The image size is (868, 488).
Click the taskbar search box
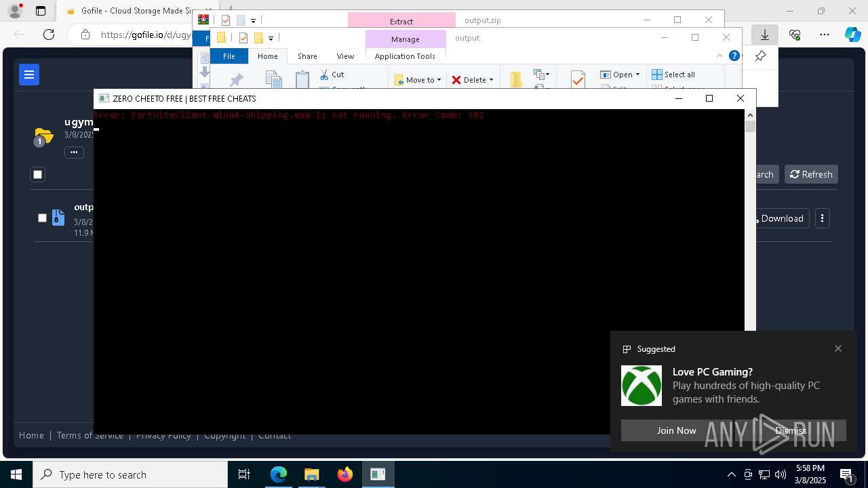pyautogui.click(x=130, y=474)
